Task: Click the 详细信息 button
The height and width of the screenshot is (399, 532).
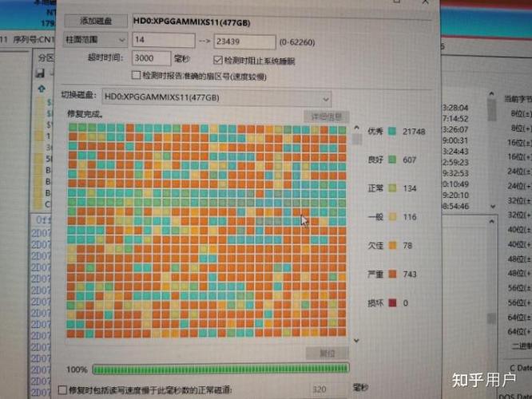Action: (326, 117)
